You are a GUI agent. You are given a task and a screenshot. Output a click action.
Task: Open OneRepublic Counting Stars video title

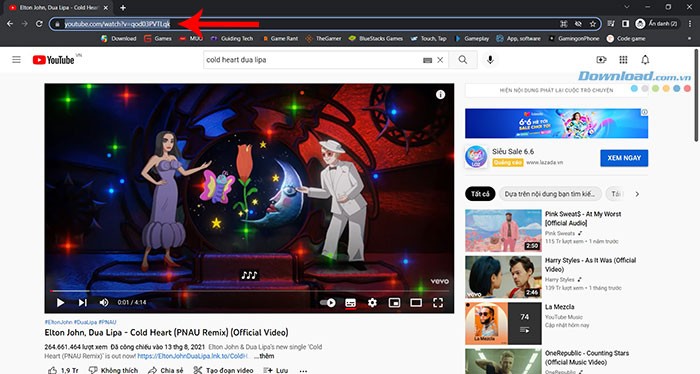tap(587, 357)
